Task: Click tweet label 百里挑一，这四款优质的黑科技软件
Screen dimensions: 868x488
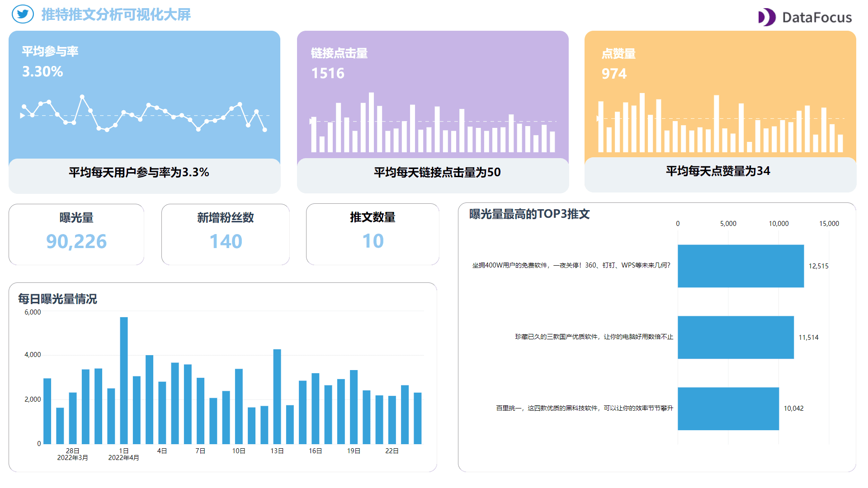Action: [x=585, y=408]
